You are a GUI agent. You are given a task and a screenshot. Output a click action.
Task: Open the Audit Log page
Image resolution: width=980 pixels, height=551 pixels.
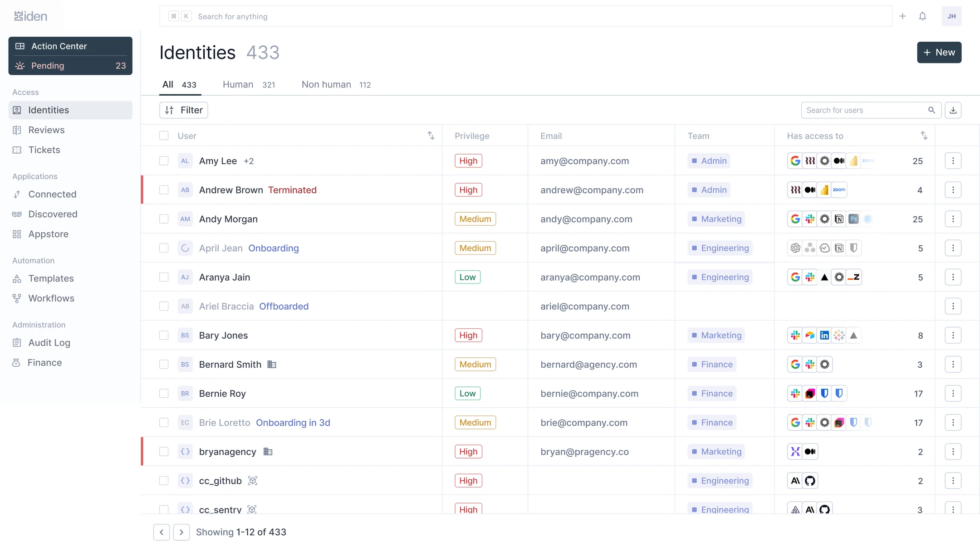70,343
